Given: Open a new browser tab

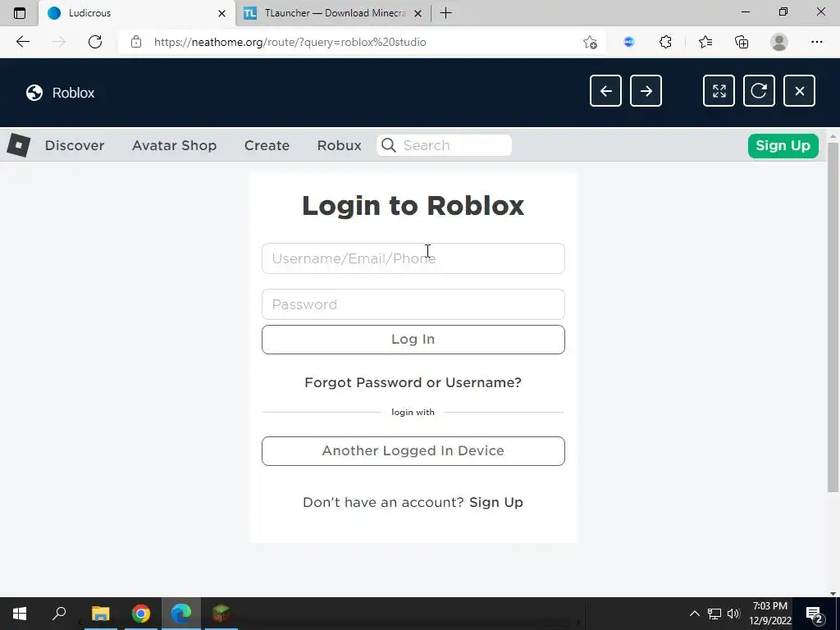Looking at the screenshot, I should (445, 13).
